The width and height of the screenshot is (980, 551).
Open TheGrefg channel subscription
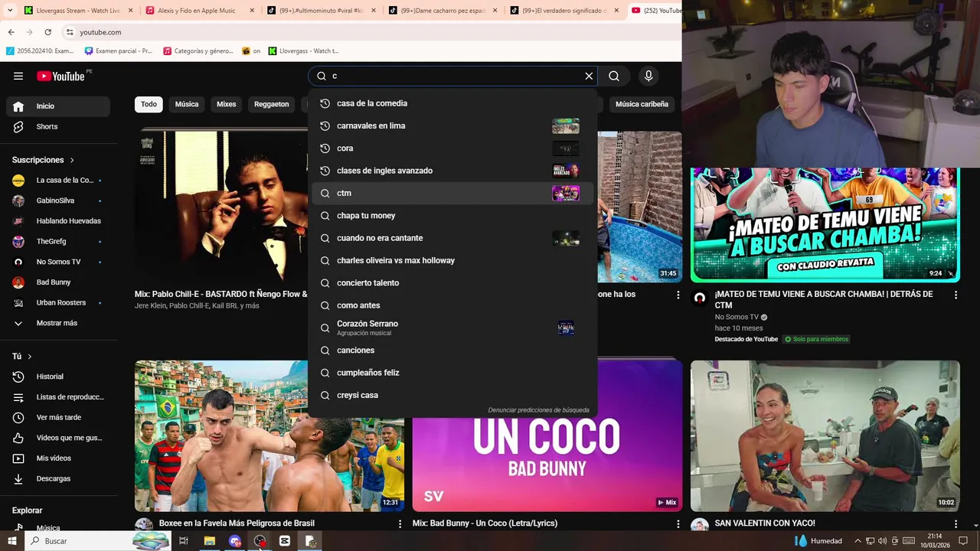[58, 241]
